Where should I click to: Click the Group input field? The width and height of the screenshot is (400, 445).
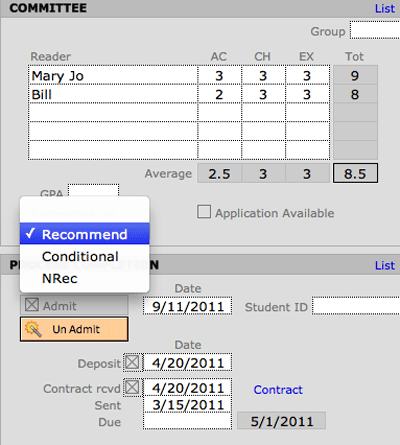pyautogui.click(x=375, y=30)
